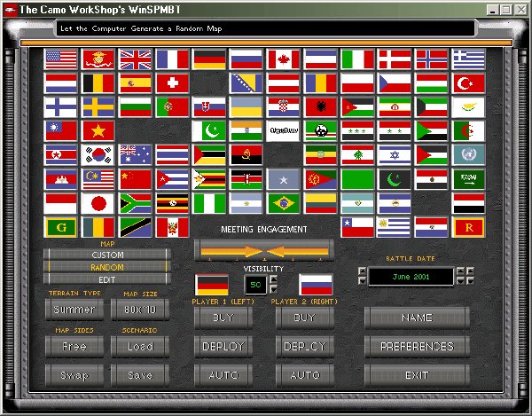
Task: Increase visibility with the up arrow
Action: [273, 280]
